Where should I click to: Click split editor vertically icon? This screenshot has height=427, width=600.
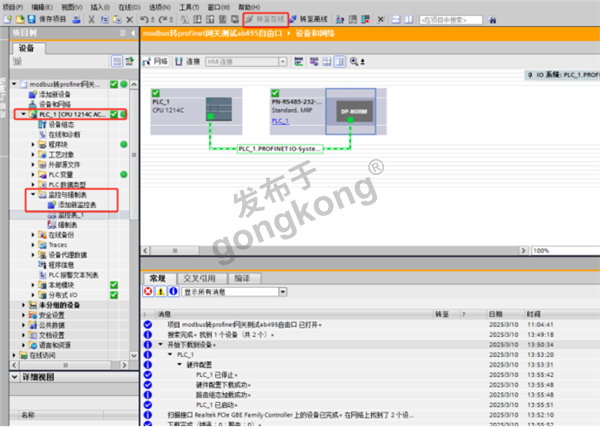coord(409,19)
